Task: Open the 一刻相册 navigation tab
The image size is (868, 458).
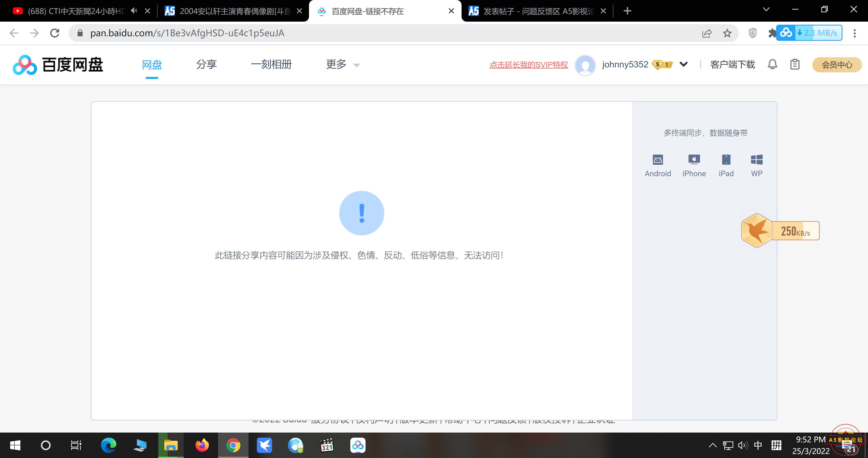Action: [x=271, y=64]
